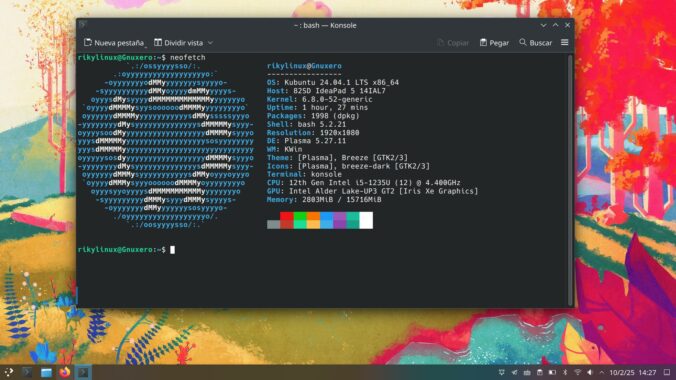The image size is (676, 380).
Task: Click the "Resolution: 1920x1080" line
Action: 313,133
